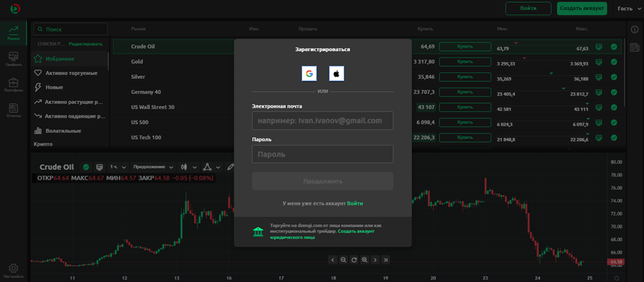
Task: Select the Волатильные list
Action: pos(69,130)
